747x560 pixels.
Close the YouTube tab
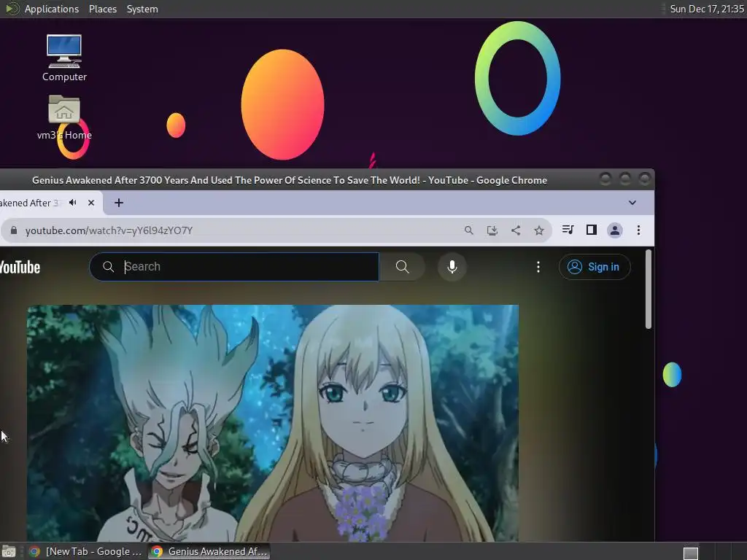coord(91,203)
